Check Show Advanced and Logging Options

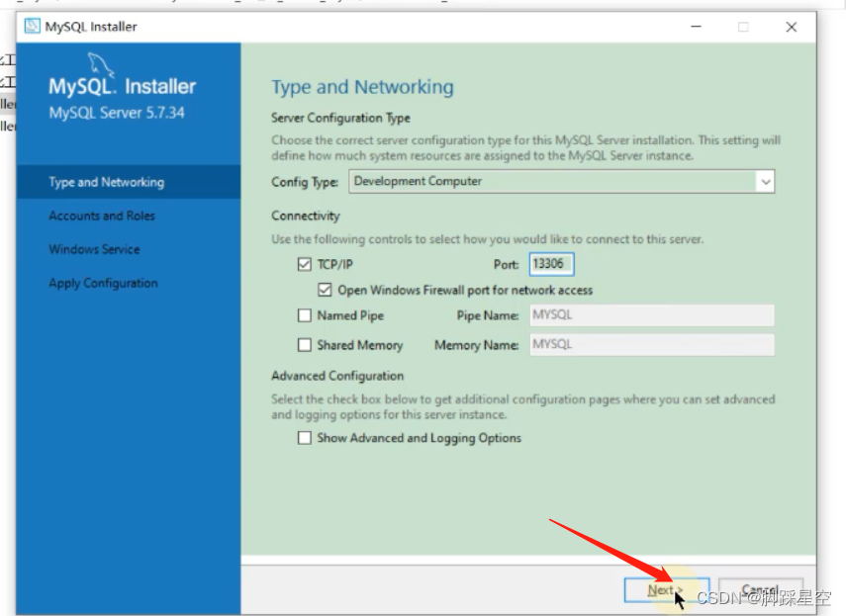click(305, 438)
